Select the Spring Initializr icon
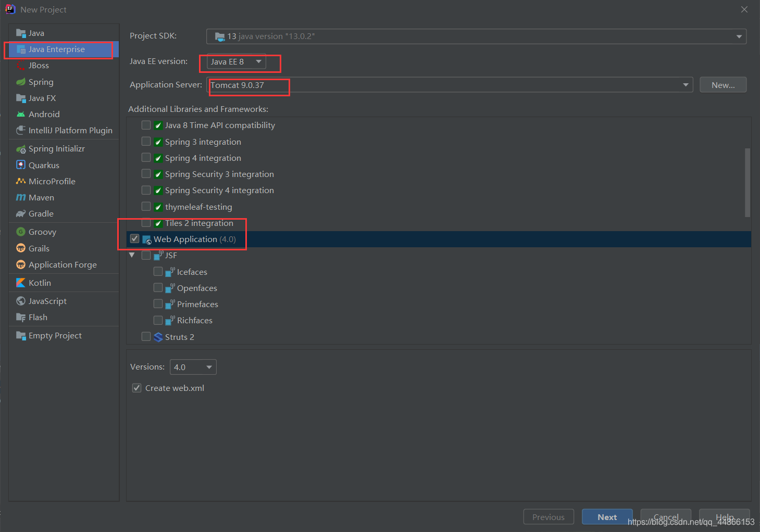Viewport: 760px width, 532px height. click(x=21, y=149)
